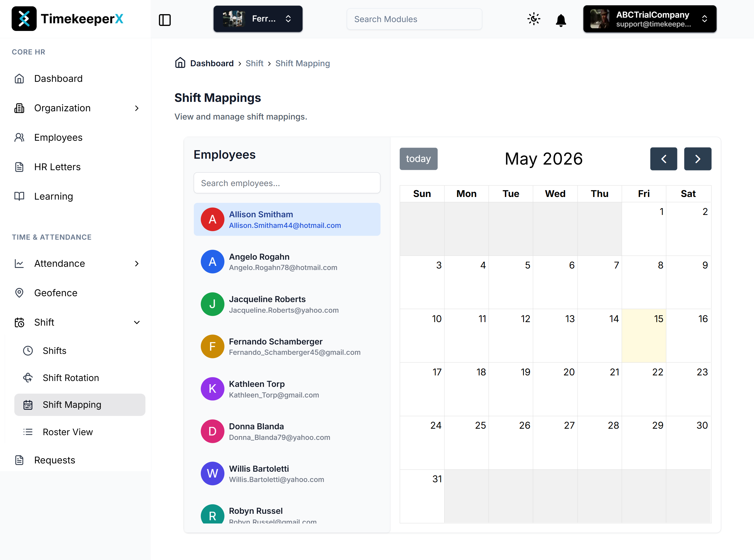
Task: Select employee name Kathleen Torp
Action: coord(257,384)
